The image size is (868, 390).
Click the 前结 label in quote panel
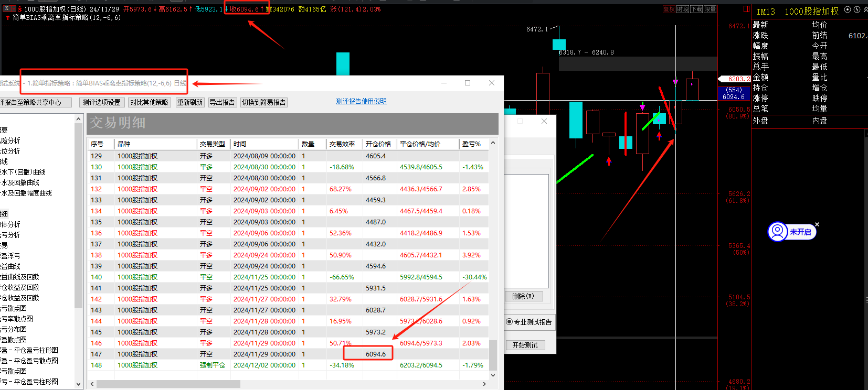point(819,35)
